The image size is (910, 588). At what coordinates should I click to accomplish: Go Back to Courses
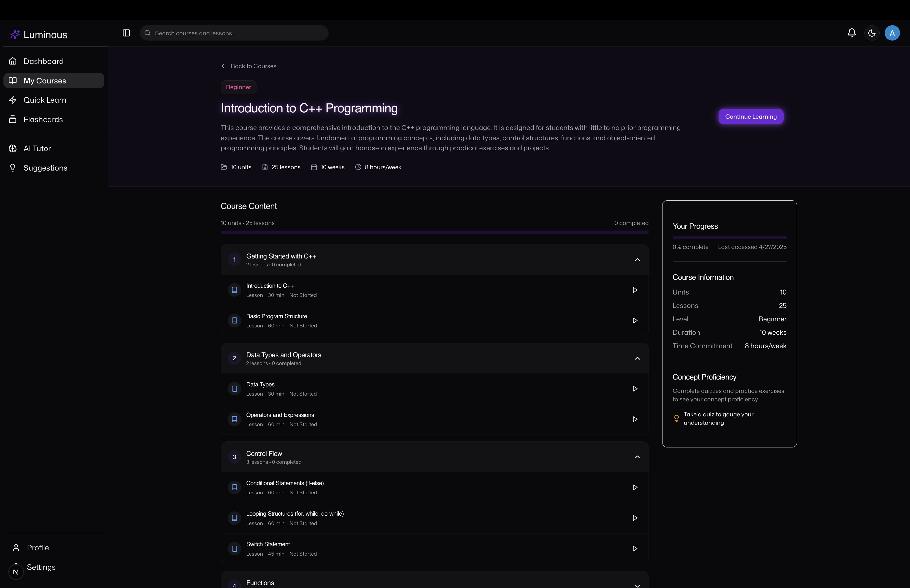tap(249, 66)
